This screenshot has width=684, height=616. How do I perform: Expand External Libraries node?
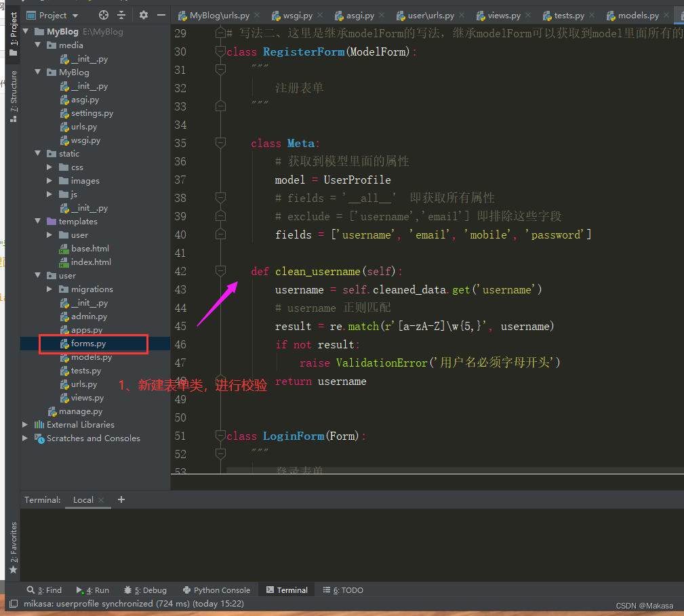click(x=25, y=424)
